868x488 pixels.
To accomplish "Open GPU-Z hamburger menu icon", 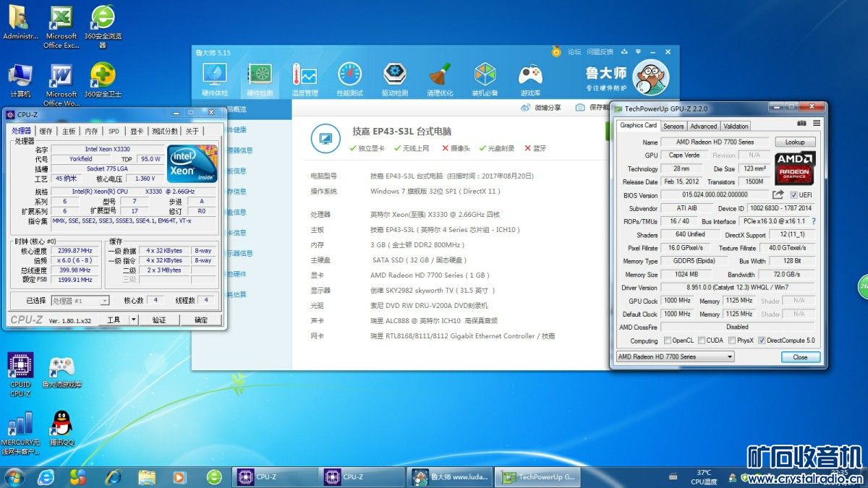I will pyautogui.click(x=817, y=124).
